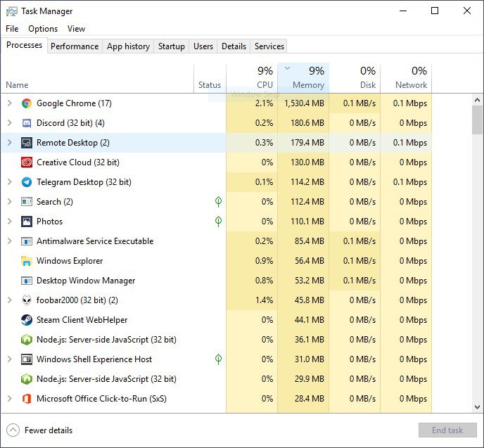Click the suspended leaf icon on Photos row

tap(218, 222)
